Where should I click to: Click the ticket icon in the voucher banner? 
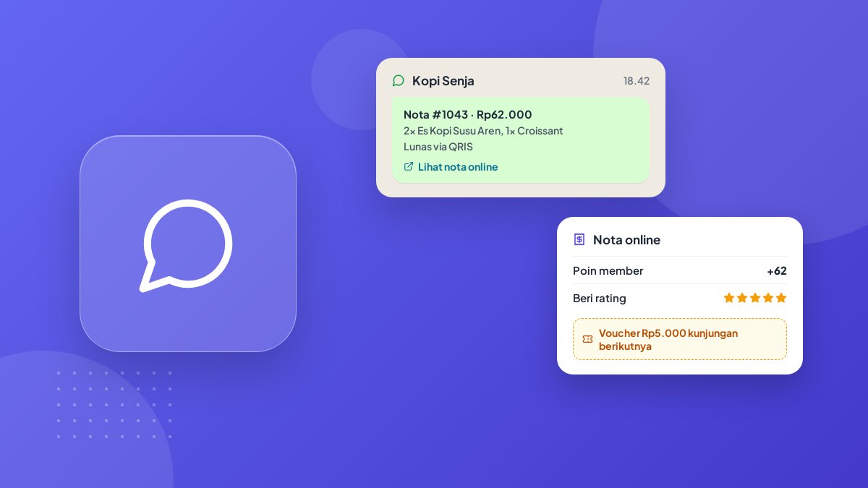point(587,339)
